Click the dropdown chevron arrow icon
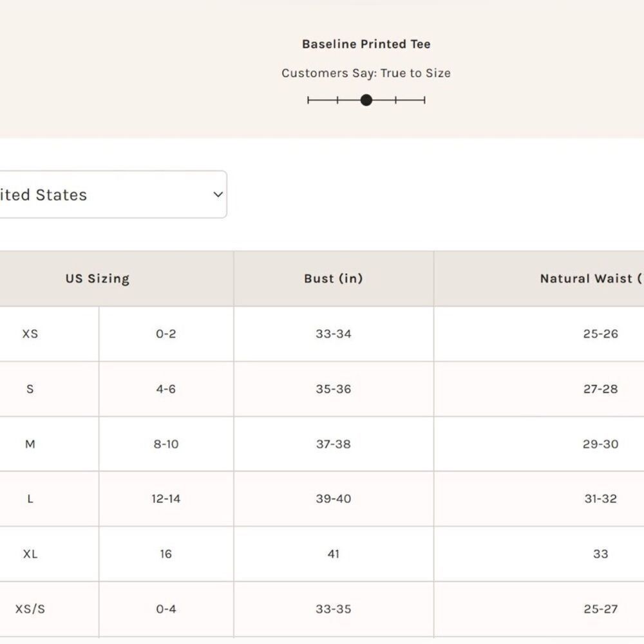Image resolution: width=644 pixels, height=644 pixels. pos(218,194)
